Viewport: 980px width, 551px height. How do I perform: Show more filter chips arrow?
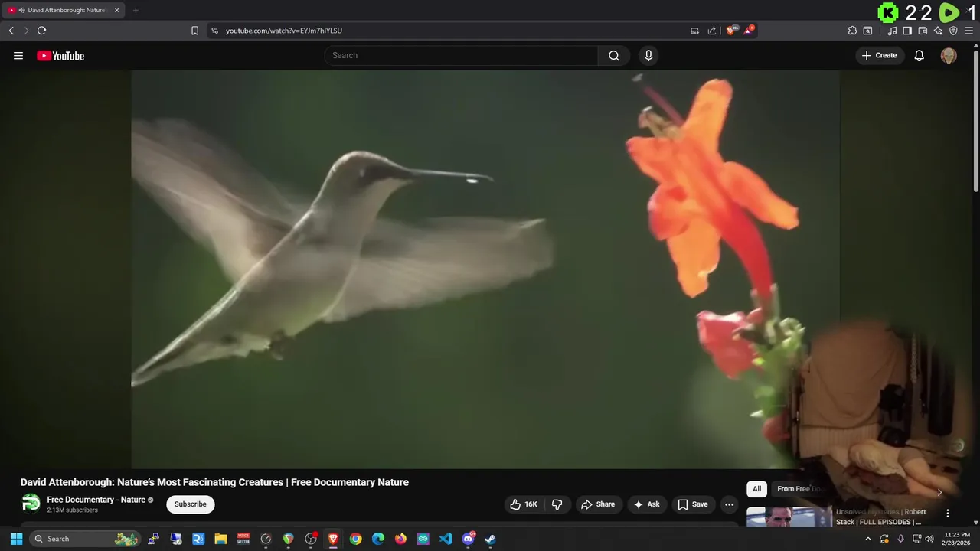[939, 491]
